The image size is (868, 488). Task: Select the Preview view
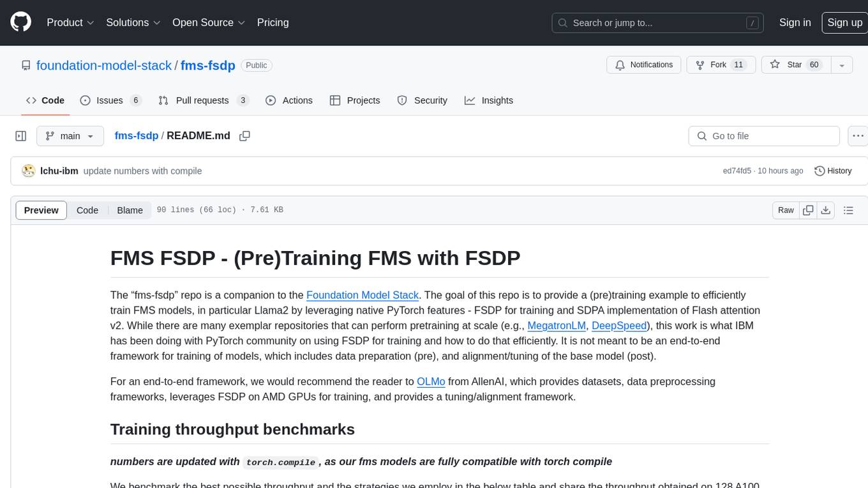41,210
